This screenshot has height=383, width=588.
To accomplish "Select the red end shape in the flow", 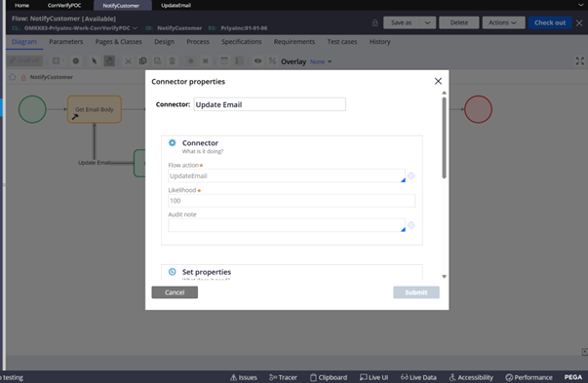I will click(478, 109).
